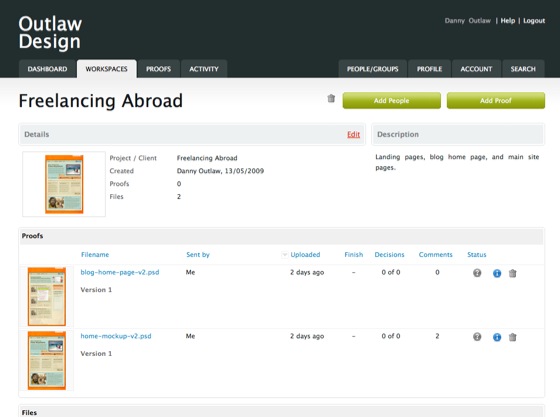This screenshot has height=417, width=560.
Task: Click 'Freelancing Abroad' Project / Client value
Action: pyautogui.click(x=207, y=158)
